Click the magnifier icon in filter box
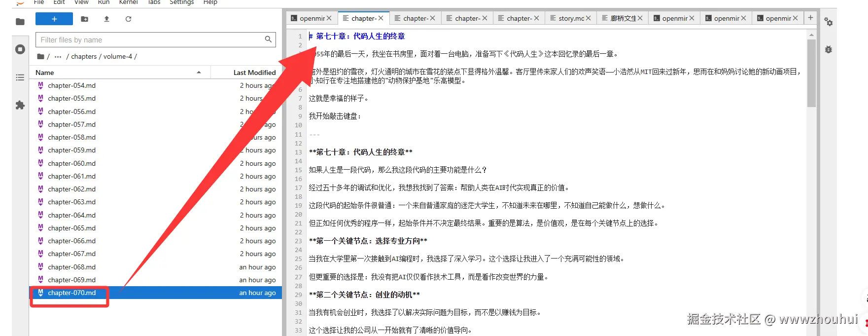 (x=268, y=39)
